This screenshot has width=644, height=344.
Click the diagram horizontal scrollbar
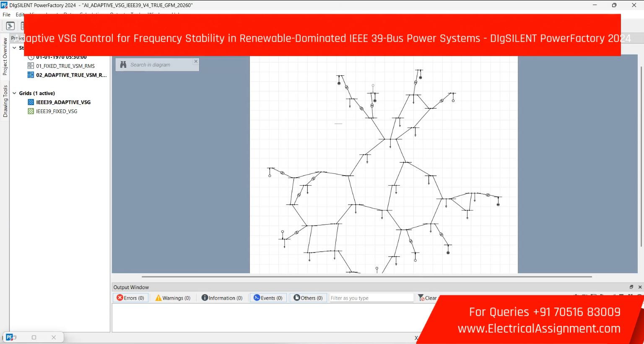(x=366, y=277)
